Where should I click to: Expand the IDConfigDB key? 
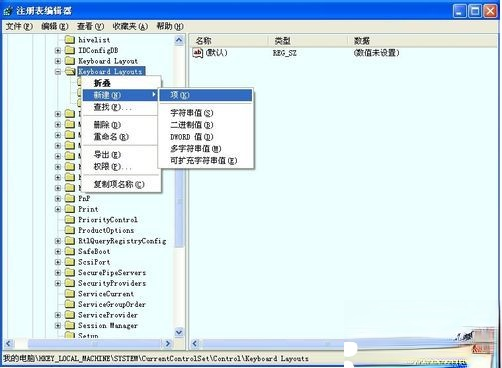click(x=58, y=51)
